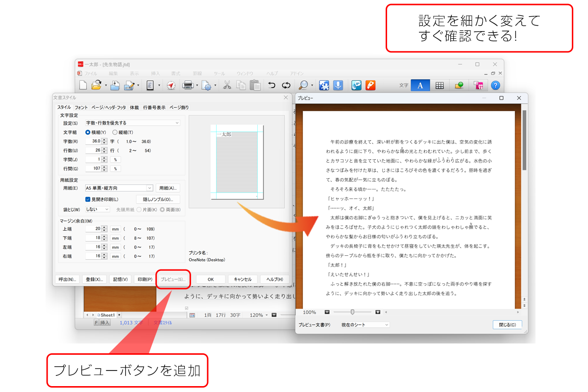The image size is (588, 392).
Task: Click the microphone voice input icon
Action: [x=338, y=85]
